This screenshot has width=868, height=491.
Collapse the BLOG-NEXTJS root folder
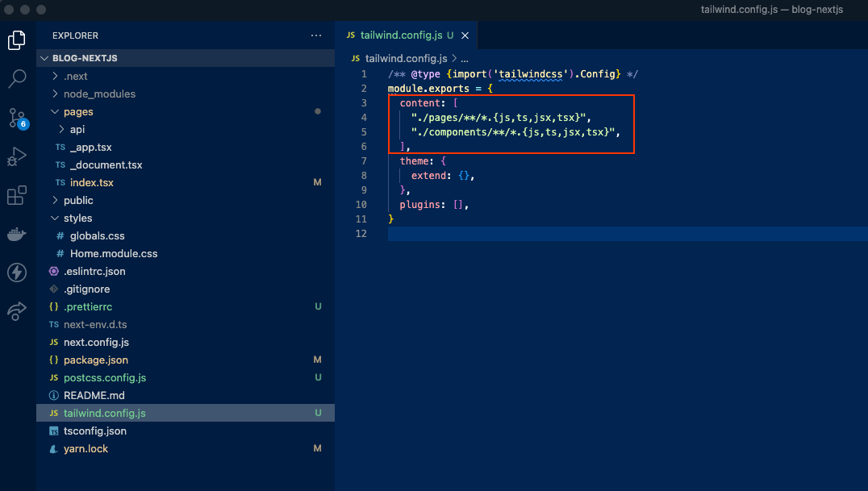pos(85,59)
